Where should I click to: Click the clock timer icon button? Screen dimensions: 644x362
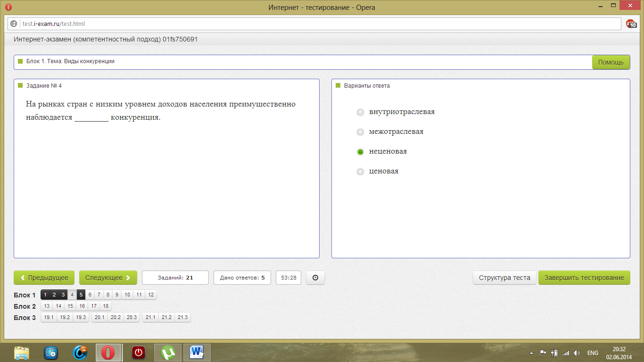(315, 278)
